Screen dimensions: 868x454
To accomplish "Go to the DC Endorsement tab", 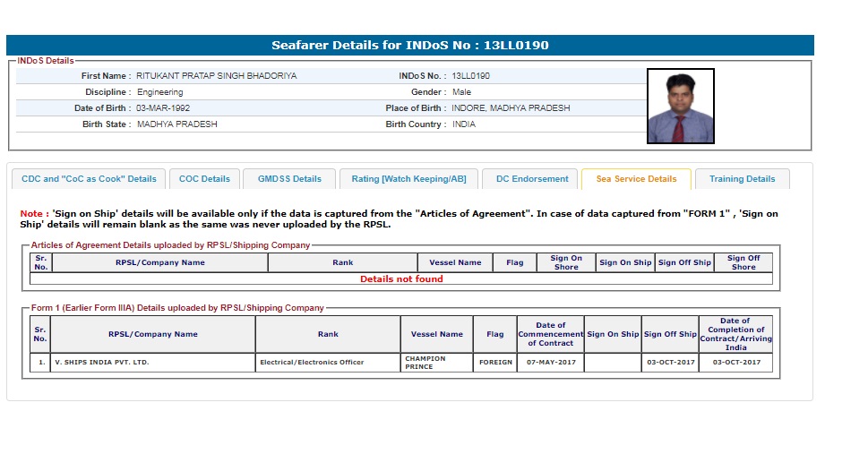I will [x=532, y=179].
